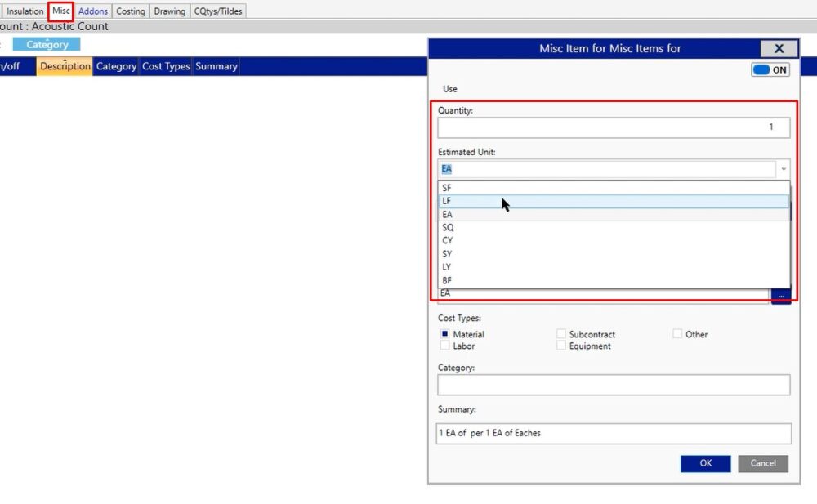Go to the CQtys/Tildes tab
This screenshot has width=817, height=504.
(218, 11)
